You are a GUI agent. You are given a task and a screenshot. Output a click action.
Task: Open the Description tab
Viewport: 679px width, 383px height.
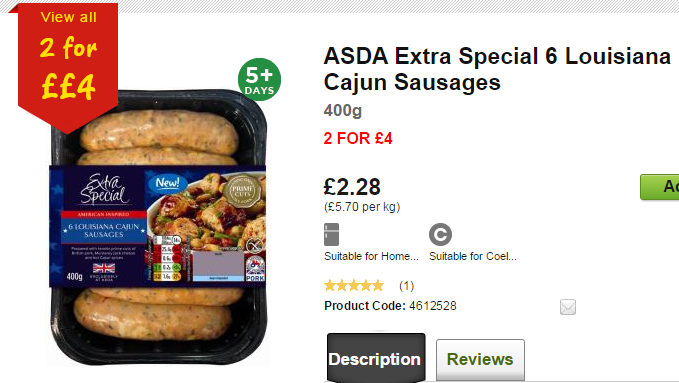pos(376,358)
